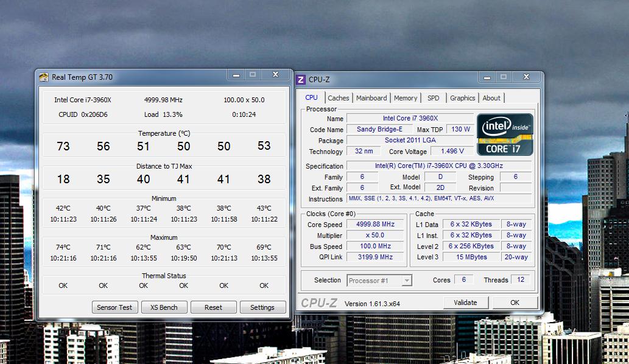Click the Core Voltage value 1.496 V
The image size is (629, 364).
[x=452, y=151]
